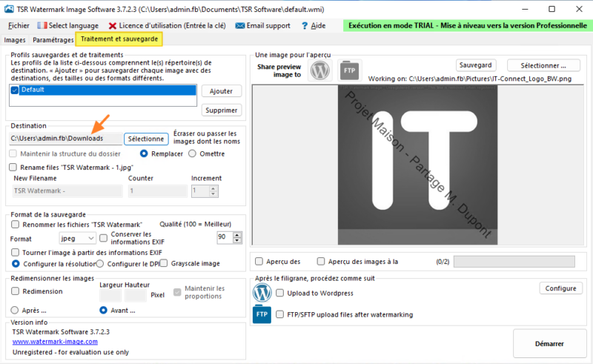593x364 pixels.
Task: Increase the Increment value with up arrow
Action: (213, 188)
